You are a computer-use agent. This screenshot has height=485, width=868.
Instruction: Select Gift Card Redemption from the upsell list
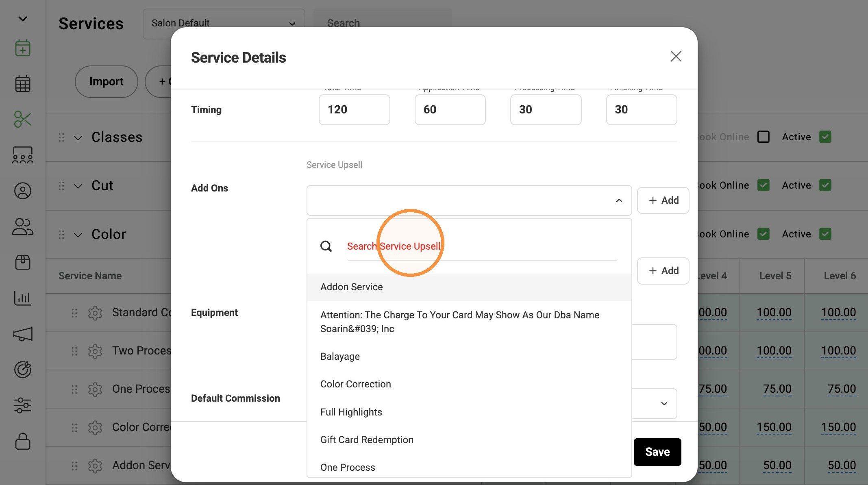click(469, 440)
